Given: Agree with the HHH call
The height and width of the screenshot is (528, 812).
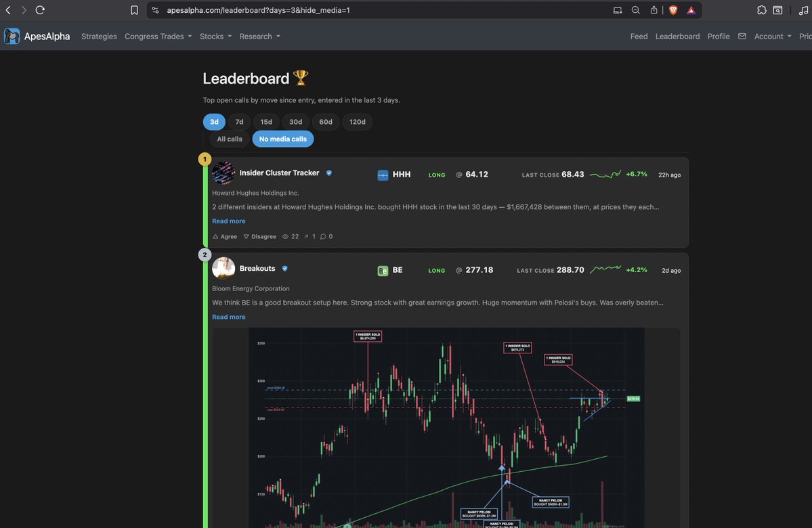Looking at the screenshot, I should pyautogui.click(x=225, y=236).
